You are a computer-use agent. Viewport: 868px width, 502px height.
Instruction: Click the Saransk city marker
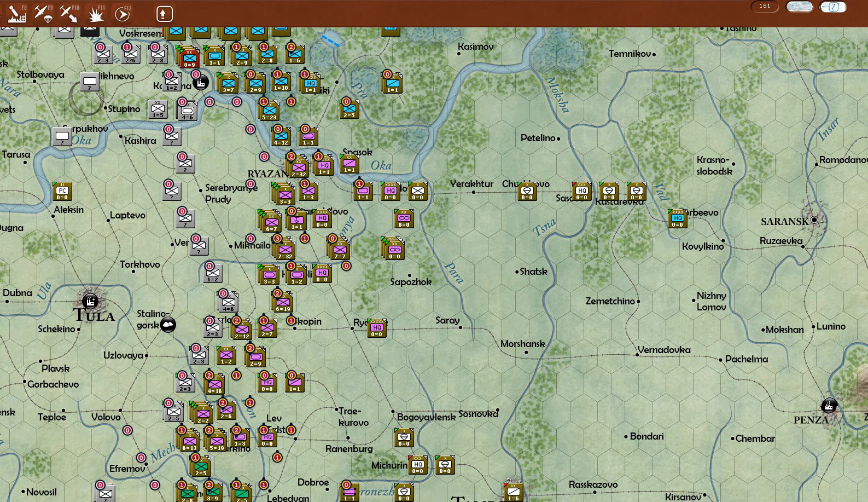tap(814, 220)
